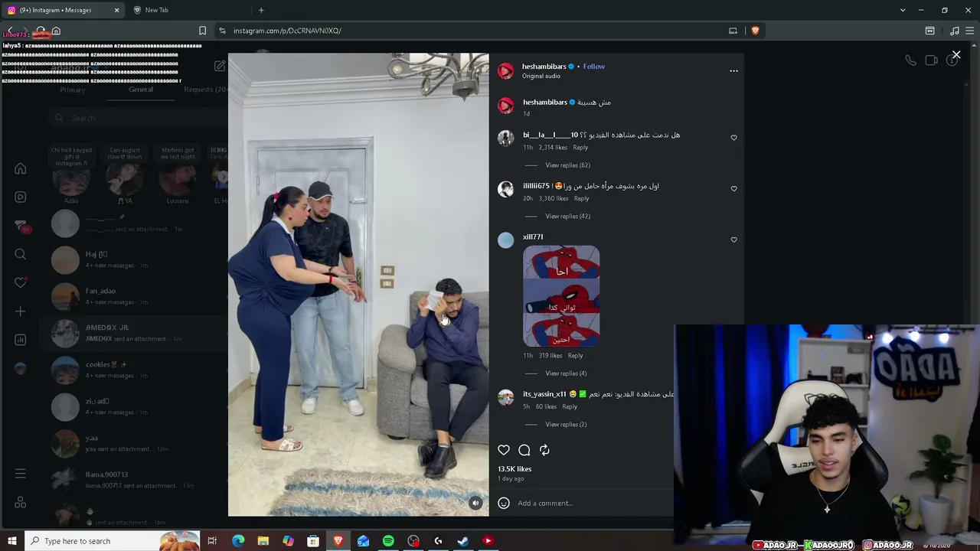This screenshot has height=551, width=980.
Task: Expand View replies (42)
Action: point(567,216)
